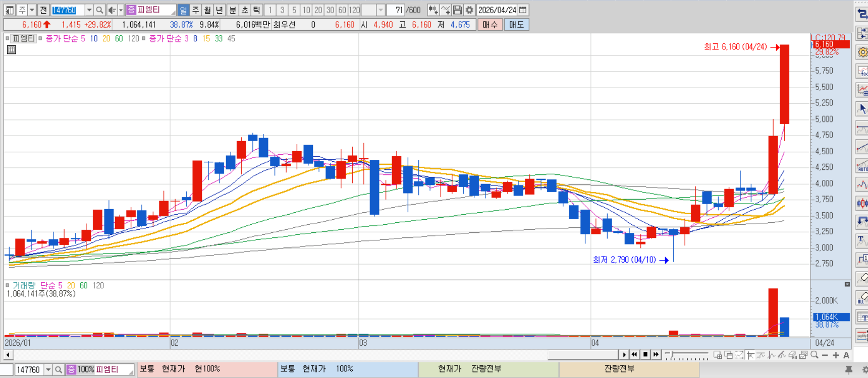Click the fx formula icon in right toolbar
Image resolution: width=868 pixels, height=378 pixels.
coord(862,72)
